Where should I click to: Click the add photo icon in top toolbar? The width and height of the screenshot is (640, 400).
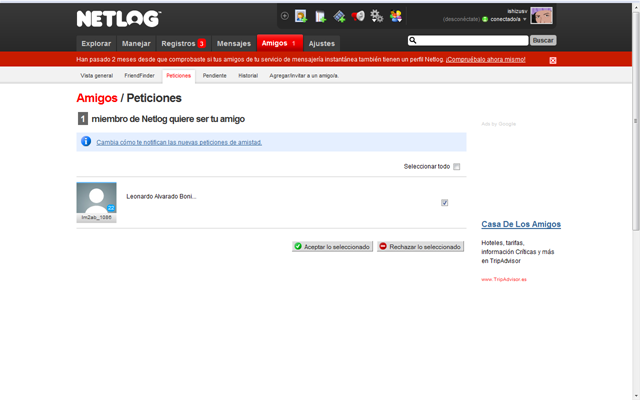(301, 16)
